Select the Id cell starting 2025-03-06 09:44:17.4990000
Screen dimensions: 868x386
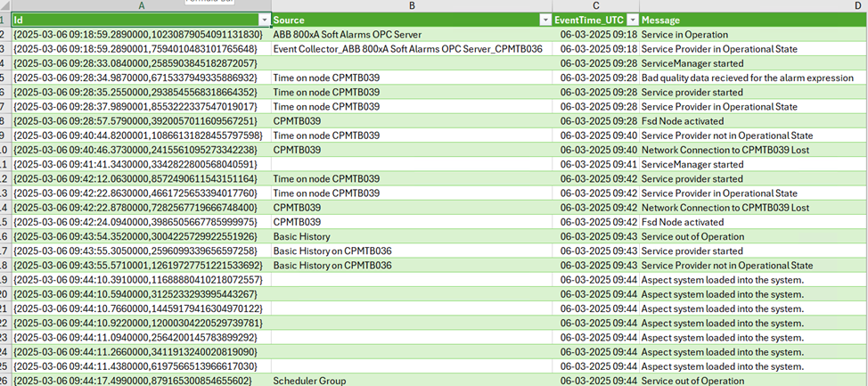coord(142,380)
